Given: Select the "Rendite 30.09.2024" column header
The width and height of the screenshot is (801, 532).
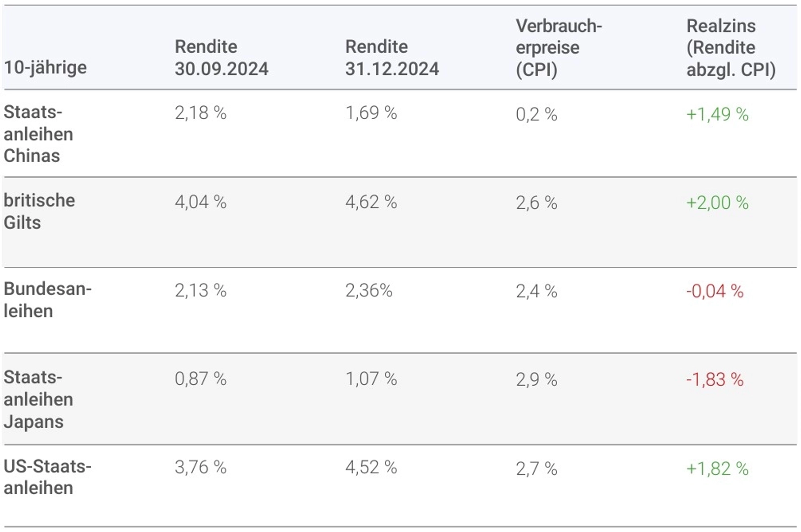Looking at the screenshot, I should pos(221,58).
